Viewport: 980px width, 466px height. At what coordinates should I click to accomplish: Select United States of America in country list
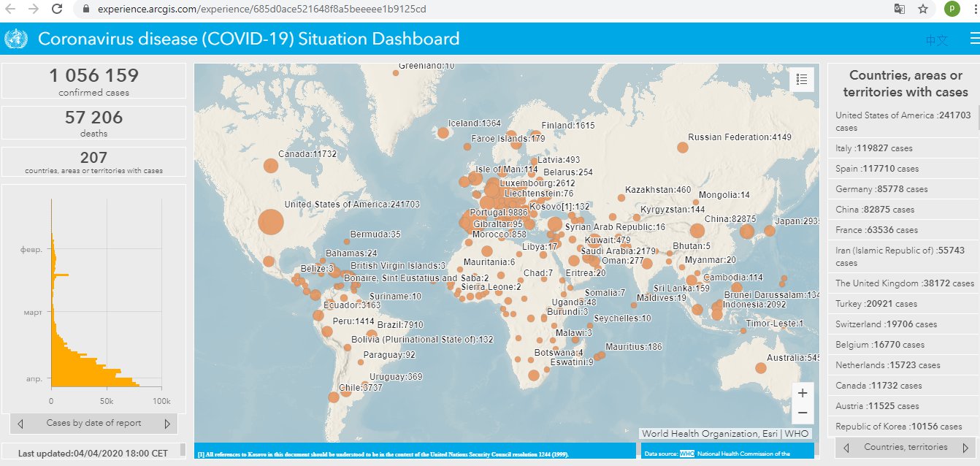point(904,121)
